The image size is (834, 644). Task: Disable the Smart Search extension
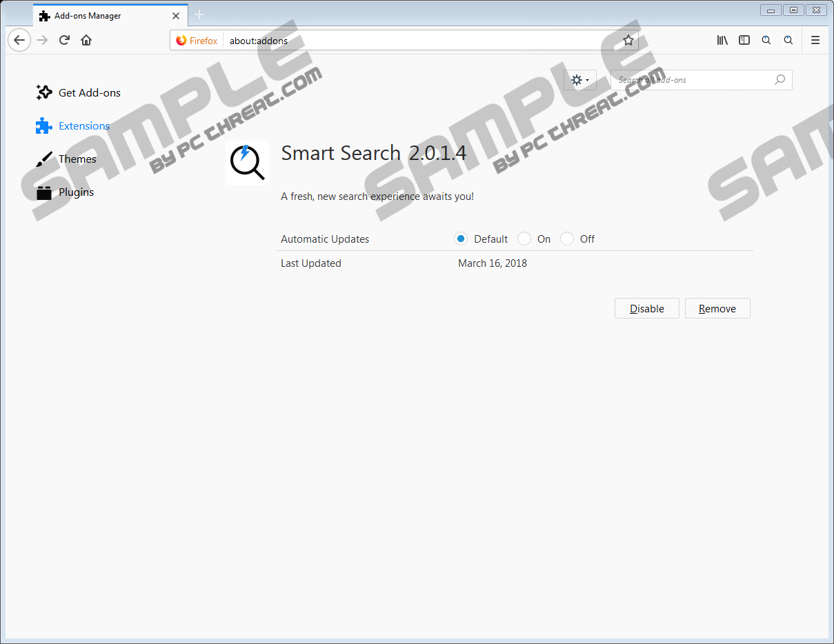click(646, 309)
